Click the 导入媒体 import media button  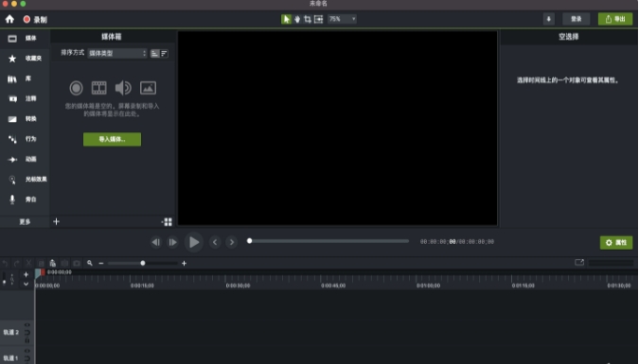(x=112, y=139)
